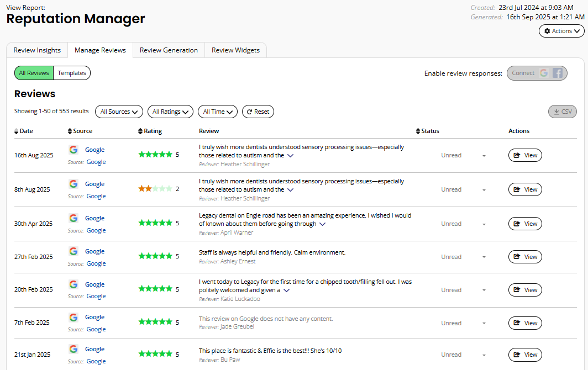Click 'Staff is always helpful and friendly' review
This screenshot has width=588, height=370.
pos(272,252)
